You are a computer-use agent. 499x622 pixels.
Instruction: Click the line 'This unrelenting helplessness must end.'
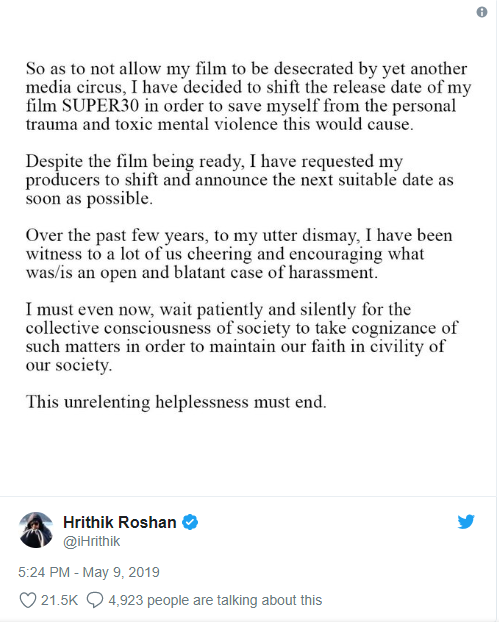coord(176,402)
